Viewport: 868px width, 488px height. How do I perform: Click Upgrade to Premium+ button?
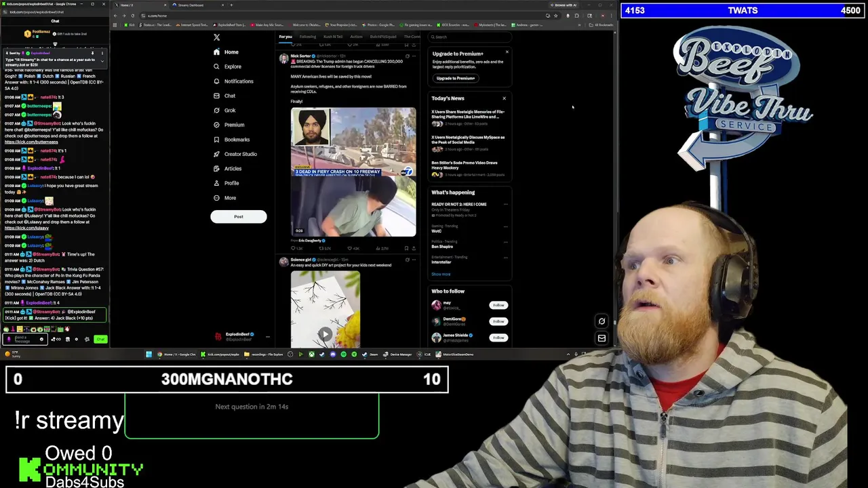[x=456, y=78]
